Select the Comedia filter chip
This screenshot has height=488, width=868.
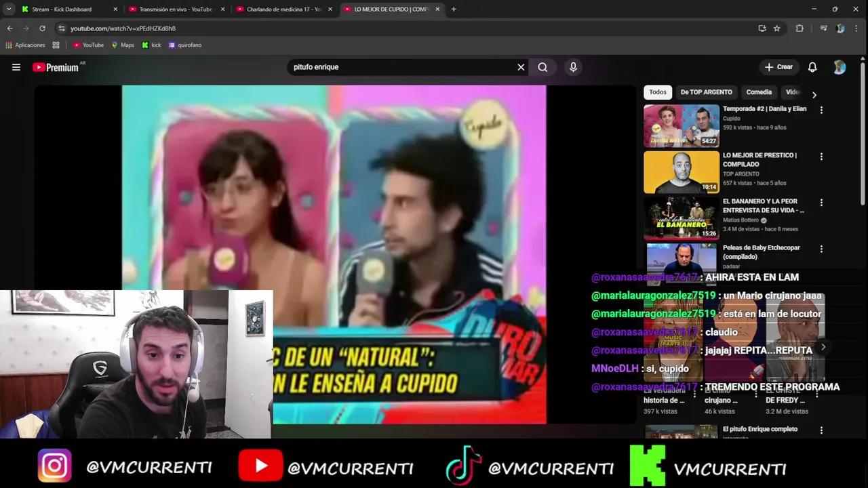(x=759, y=92)
